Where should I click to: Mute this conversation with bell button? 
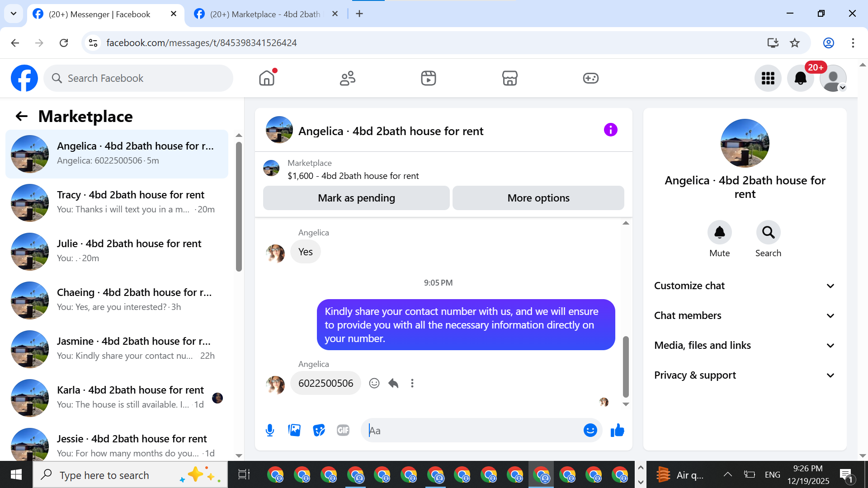coord(719,233)
